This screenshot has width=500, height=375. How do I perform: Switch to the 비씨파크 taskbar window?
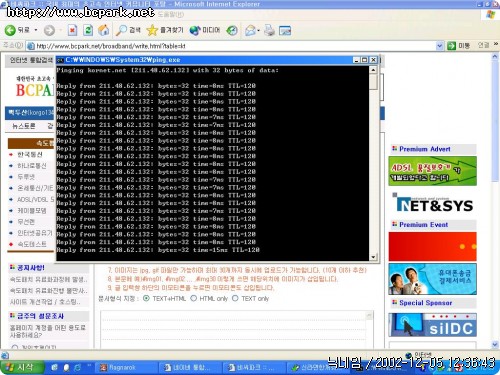click(x=254, y=368)
